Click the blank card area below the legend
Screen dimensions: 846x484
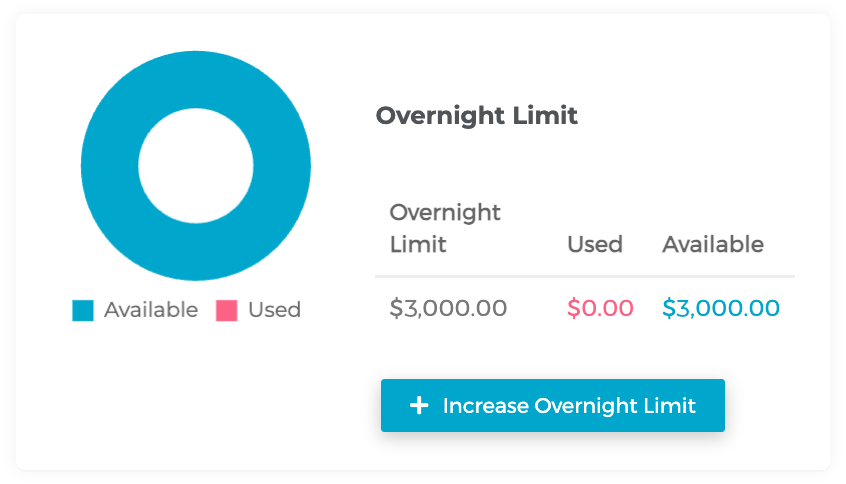coord(190,400)
